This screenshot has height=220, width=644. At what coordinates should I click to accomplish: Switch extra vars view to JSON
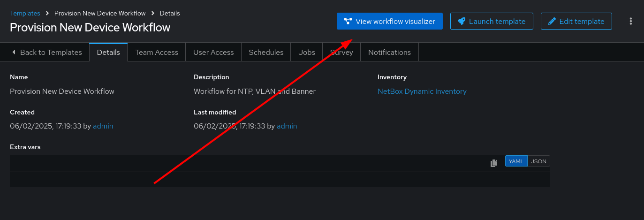pyautogui.click(x=538, y=161)
